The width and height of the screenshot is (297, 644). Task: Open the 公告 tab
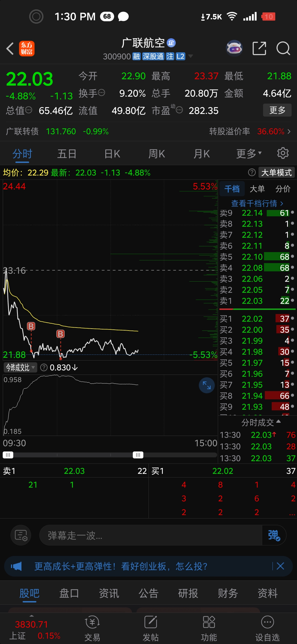[148, 593]
